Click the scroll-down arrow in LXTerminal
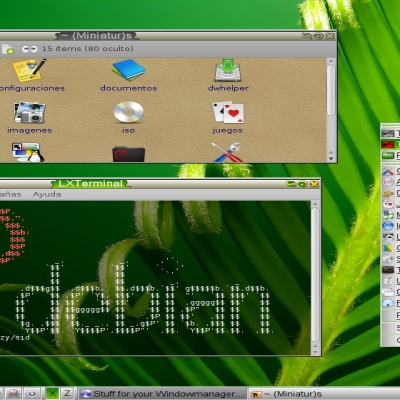The width and height of the screenshot is (400, 400). click(315, 351)
